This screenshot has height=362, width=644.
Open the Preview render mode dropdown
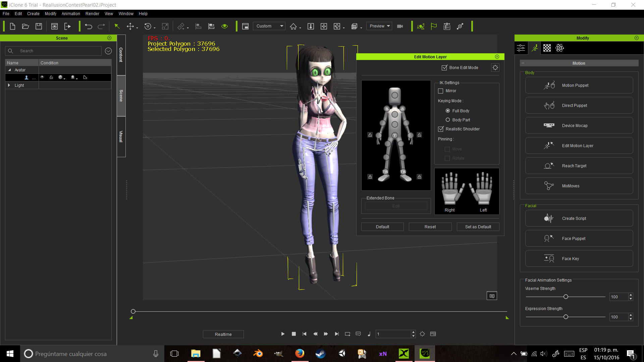[x=379, y=26]
